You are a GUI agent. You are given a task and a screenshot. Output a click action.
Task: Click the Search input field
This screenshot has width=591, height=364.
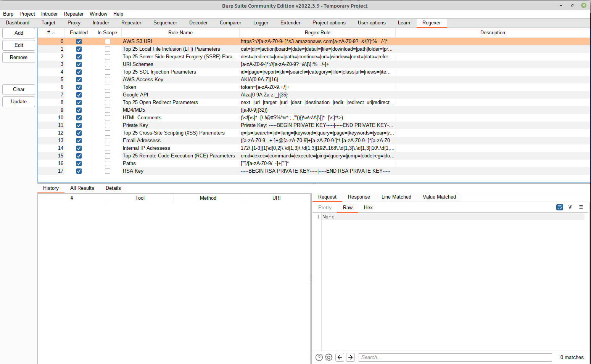click(x=455, y=357)
